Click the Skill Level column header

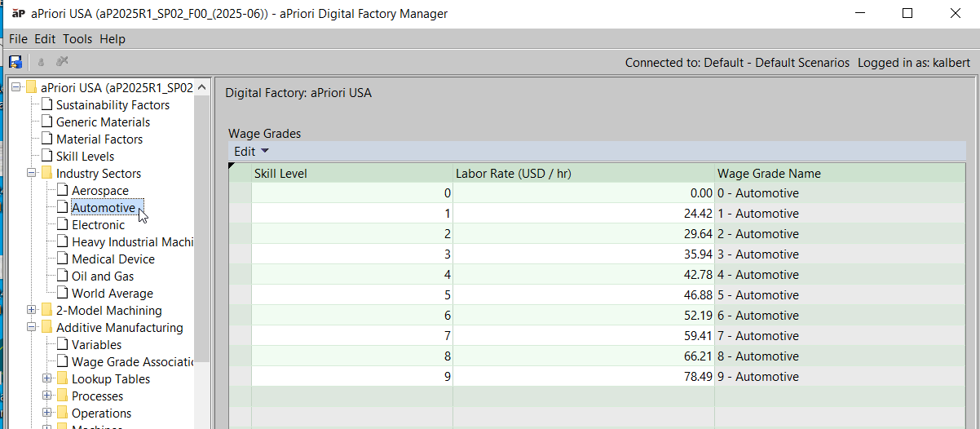point(352,173)
